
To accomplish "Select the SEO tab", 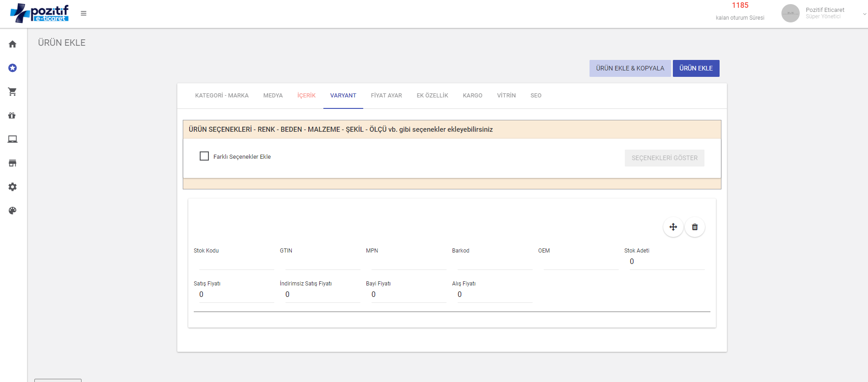I will 535,96.
